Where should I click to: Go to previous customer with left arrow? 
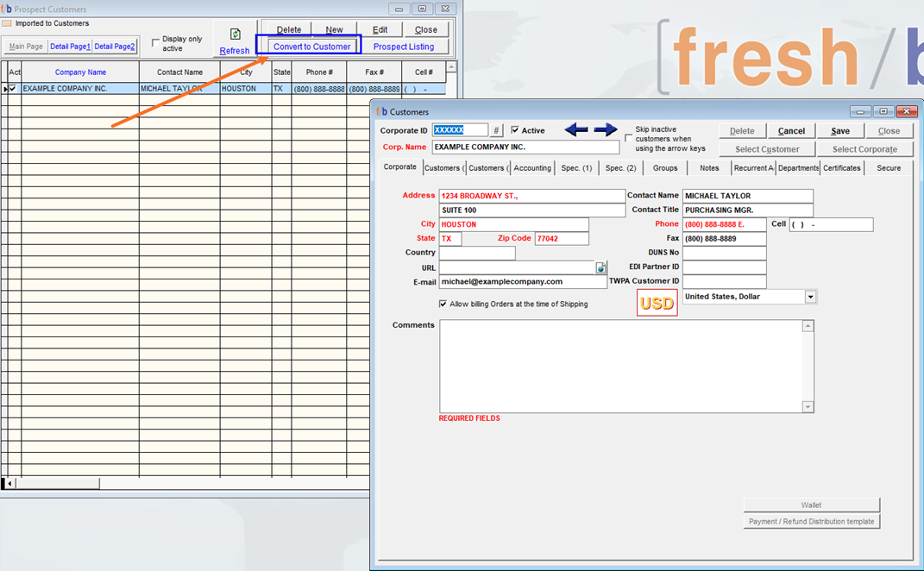point(576,130)
